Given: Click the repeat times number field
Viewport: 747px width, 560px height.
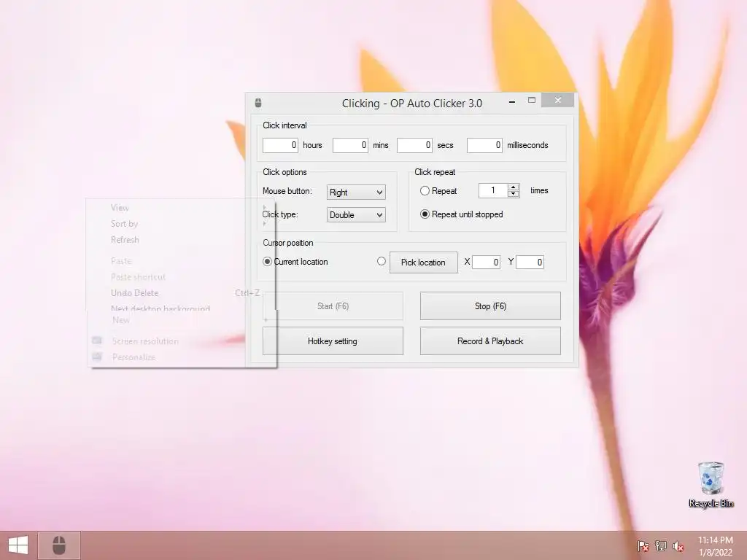Looking at the screenshot, I should point(493,190).
